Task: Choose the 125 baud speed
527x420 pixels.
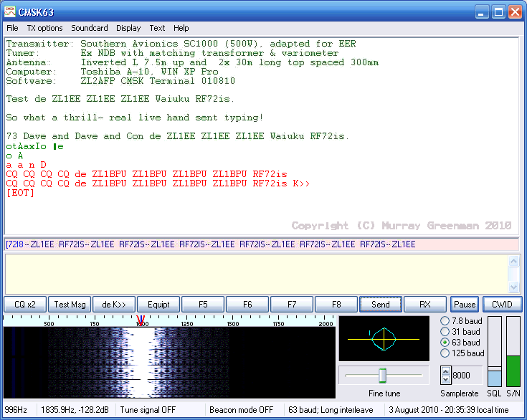Action: (445, 353)
